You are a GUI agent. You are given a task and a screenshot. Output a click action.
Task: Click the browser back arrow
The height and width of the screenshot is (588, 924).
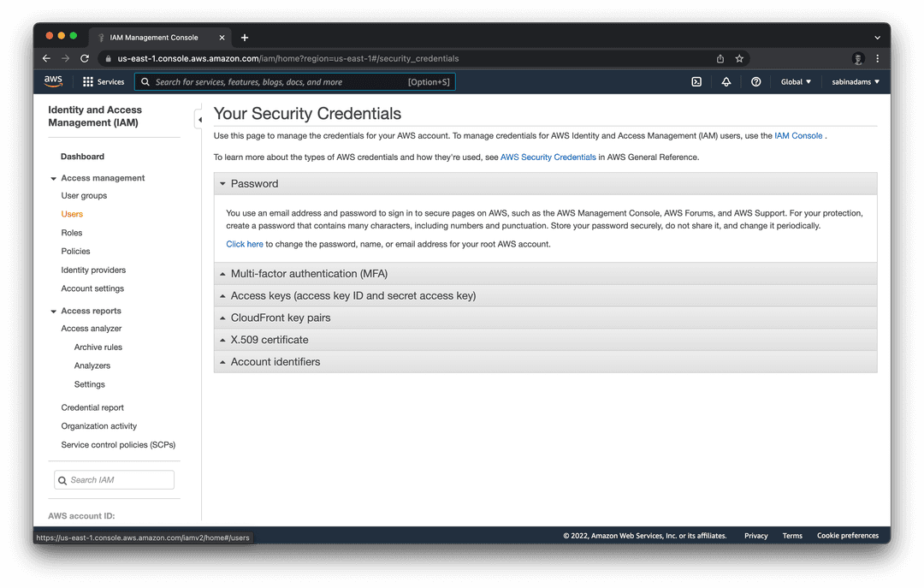pos(46,59)
